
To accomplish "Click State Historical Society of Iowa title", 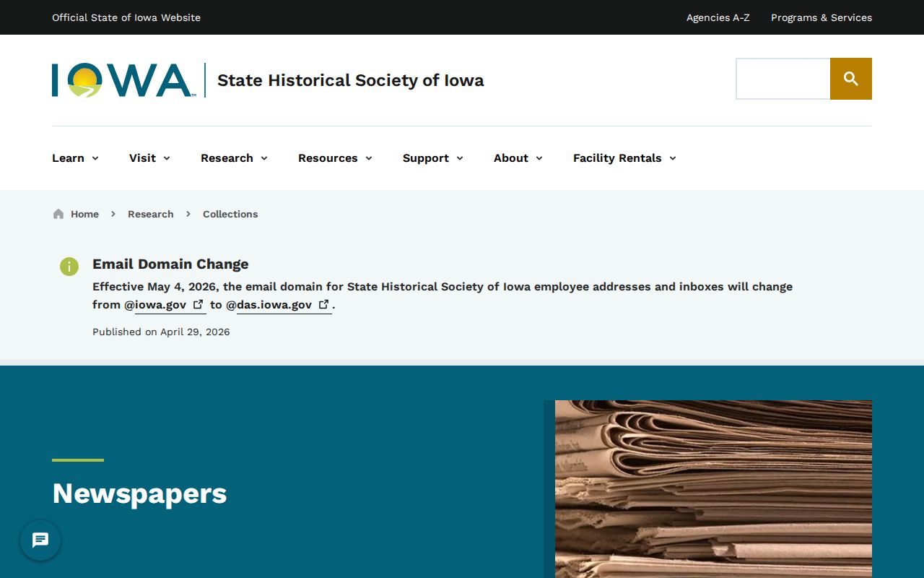I will (x=351, y=80).
